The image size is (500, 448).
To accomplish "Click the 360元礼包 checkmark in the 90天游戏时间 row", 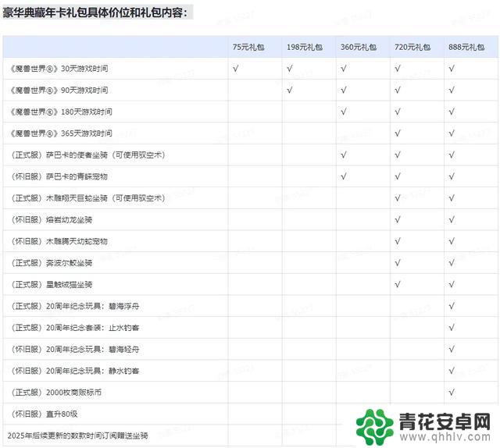I will tap(344, 91).
